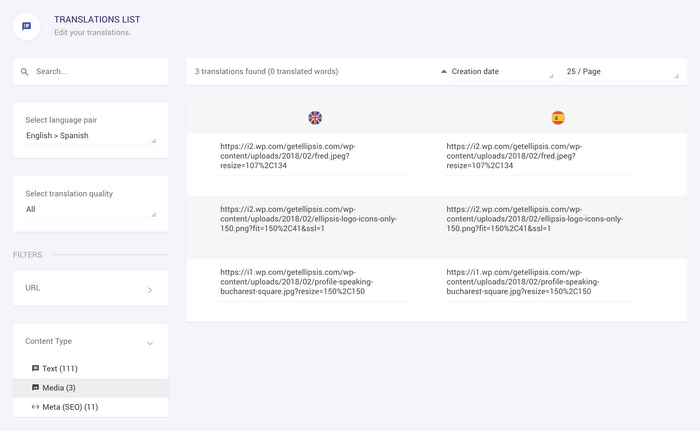Open the translation quality All dropdown
This screenshot has width=700, height=431.
pos(91,209)
